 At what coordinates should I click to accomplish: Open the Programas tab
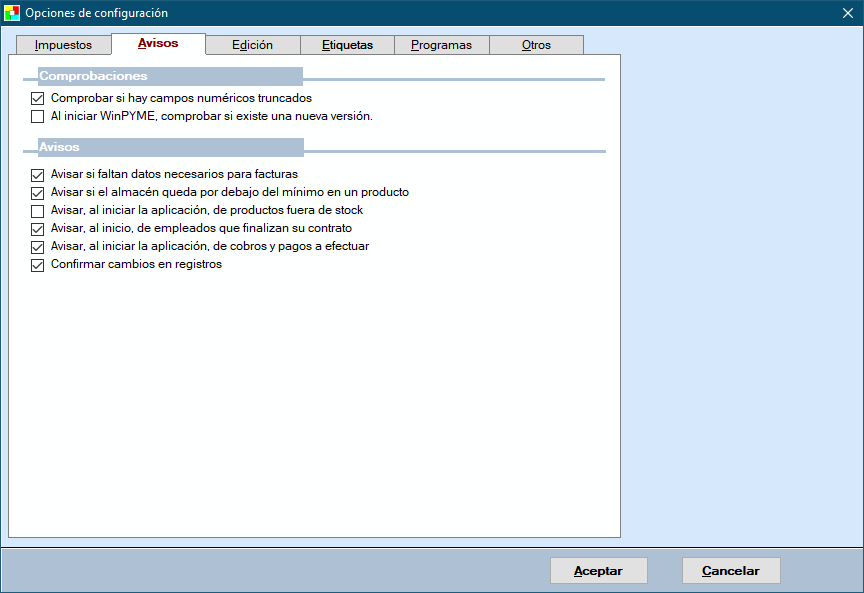[441, 45]
